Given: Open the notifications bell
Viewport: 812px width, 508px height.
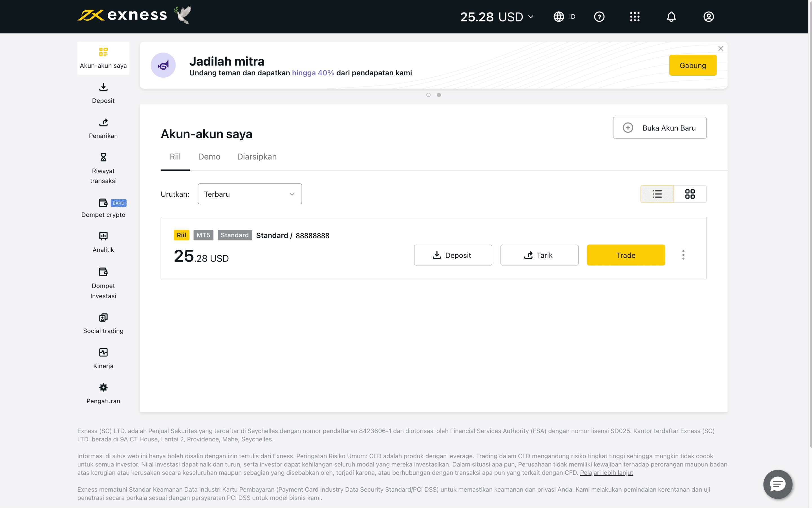Looking at the screenshot, I should tap(671, 16).
